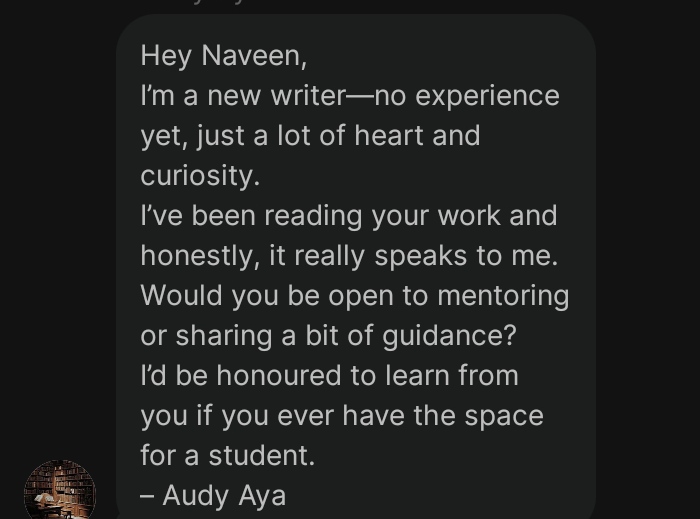Click the word "Would" starting the question
The width and height of the screenshot is (700, 519).
pyautogui.click(x=181, y=295)
